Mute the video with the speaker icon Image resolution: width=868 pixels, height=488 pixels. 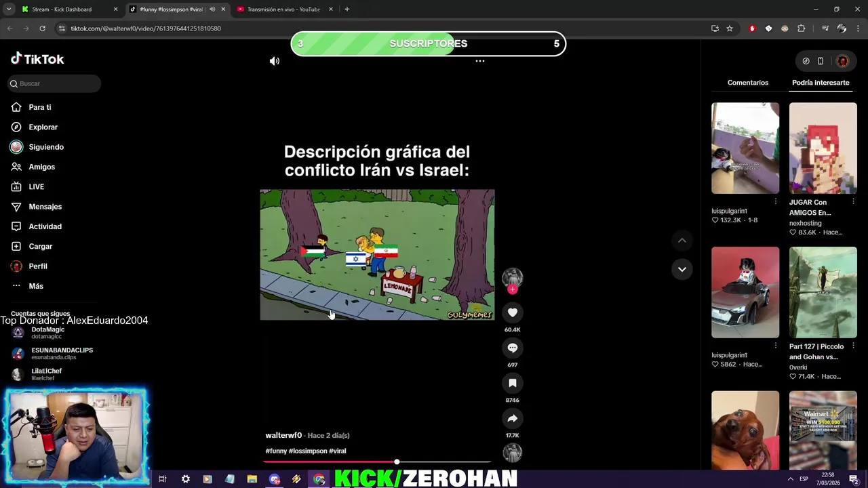(274, 61)
